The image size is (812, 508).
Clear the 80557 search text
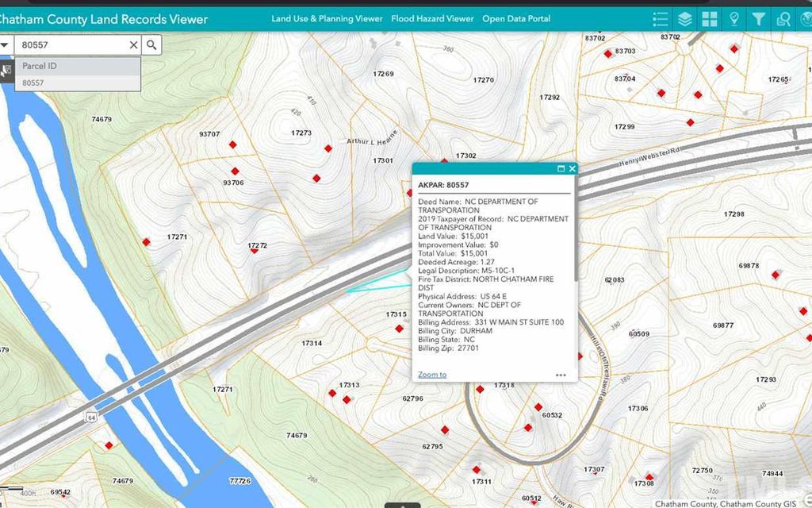click(133, 45)
